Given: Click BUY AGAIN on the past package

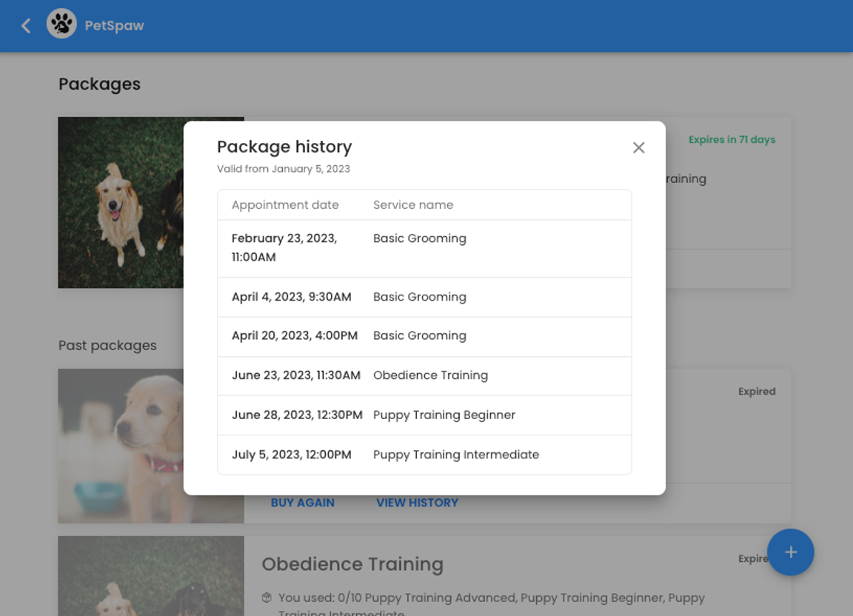Looking at the screenshot, I should [302, 503].
